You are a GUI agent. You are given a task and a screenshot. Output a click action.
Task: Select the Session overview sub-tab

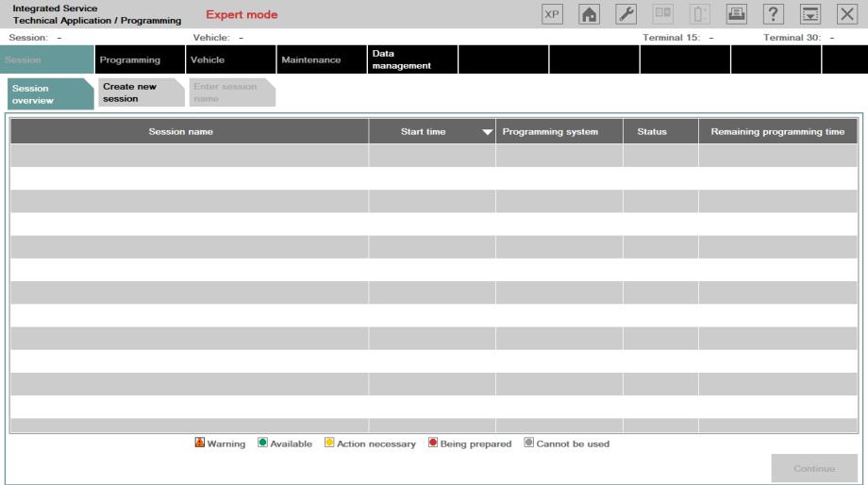click(x=50, y=94)
